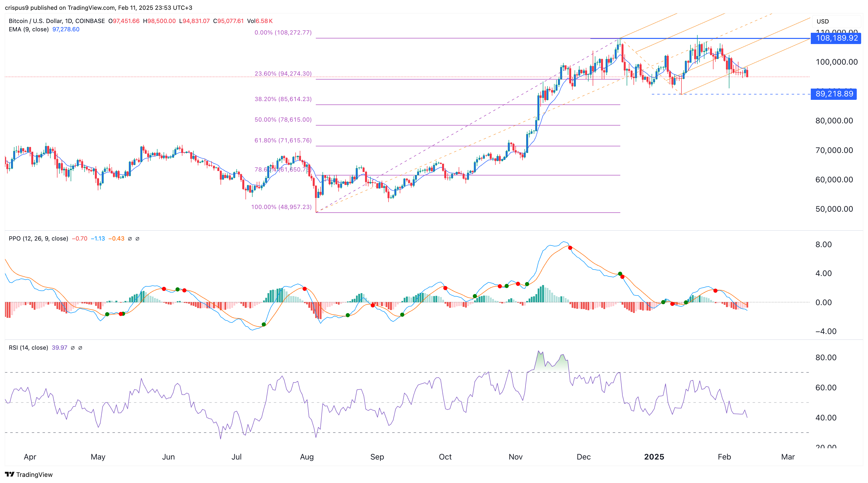
Task: Click the 8.00 PPO axis label
Action: (823, 244)
